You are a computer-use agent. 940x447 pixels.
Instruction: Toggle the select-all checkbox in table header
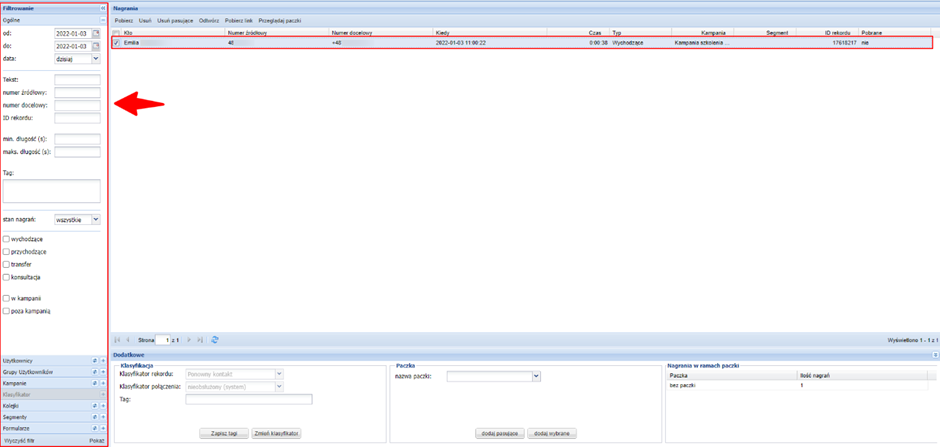pyautogui.click(x=116, y=32)
